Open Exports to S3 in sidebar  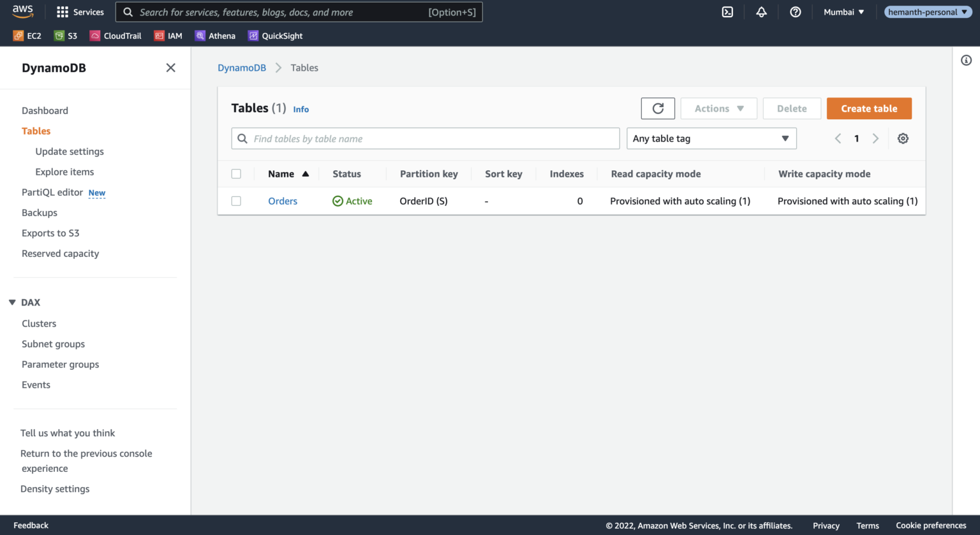[x=50, y=233]
